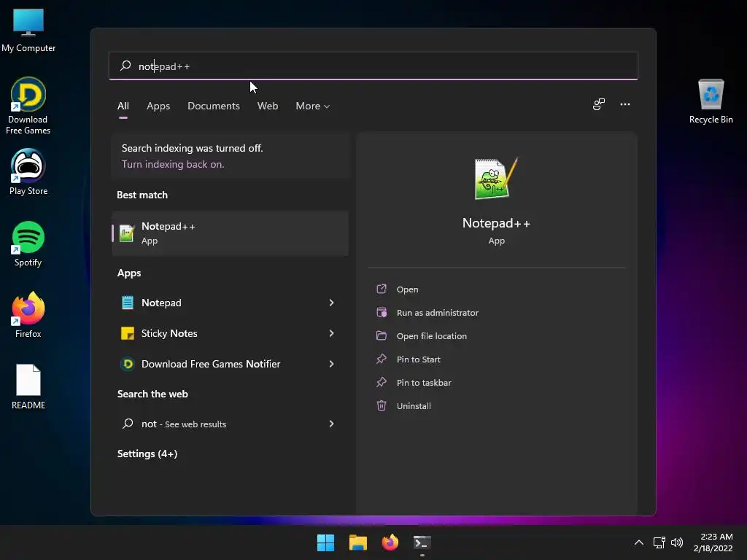Viewport: 747px width, 560px height.
Task: Click the Notepad++ icon in Best match
Action: tap(127, 233)
